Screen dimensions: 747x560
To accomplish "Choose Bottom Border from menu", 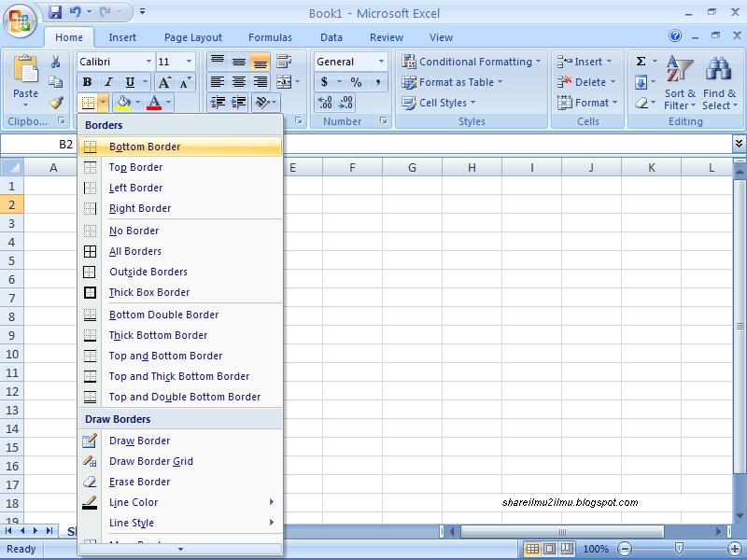I will point(181,147).
